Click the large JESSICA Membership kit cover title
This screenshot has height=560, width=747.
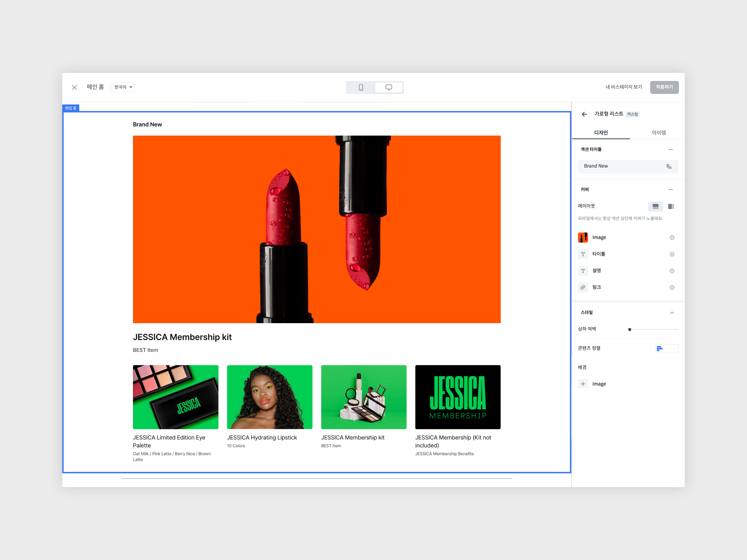point(182,337)
